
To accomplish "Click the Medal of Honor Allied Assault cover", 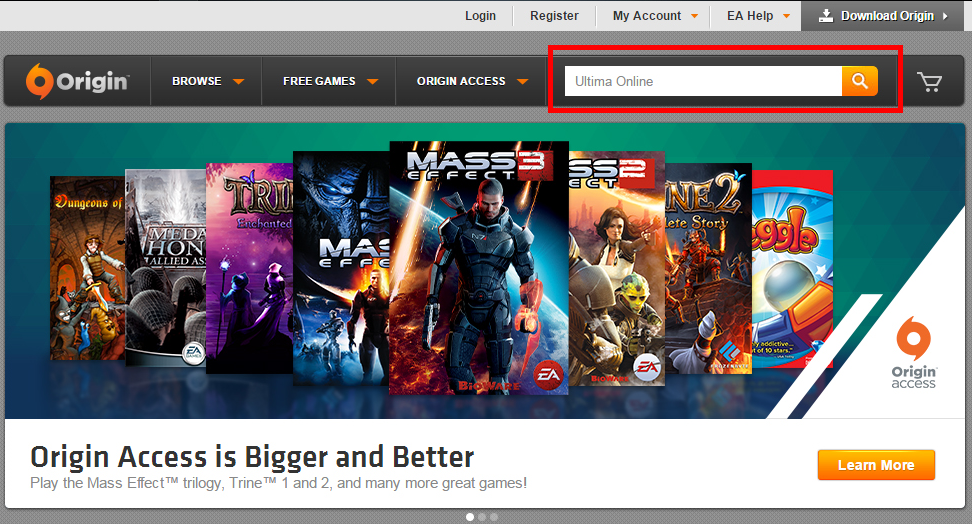I will 166,267.
